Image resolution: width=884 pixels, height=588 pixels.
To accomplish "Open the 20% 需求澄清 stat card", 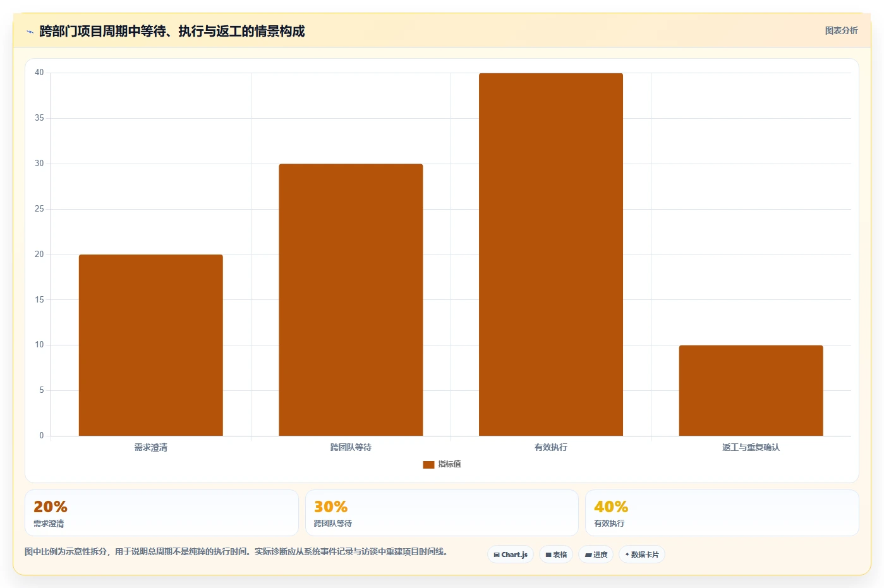I will pos(162,513).
